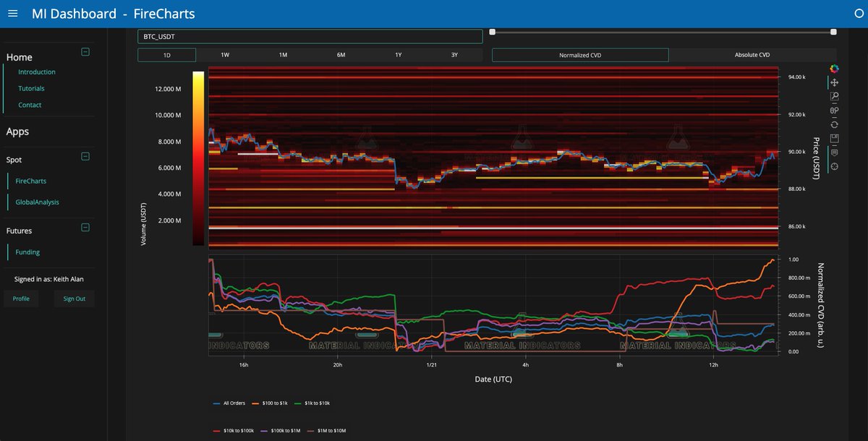Select the Pan tool

834,82
